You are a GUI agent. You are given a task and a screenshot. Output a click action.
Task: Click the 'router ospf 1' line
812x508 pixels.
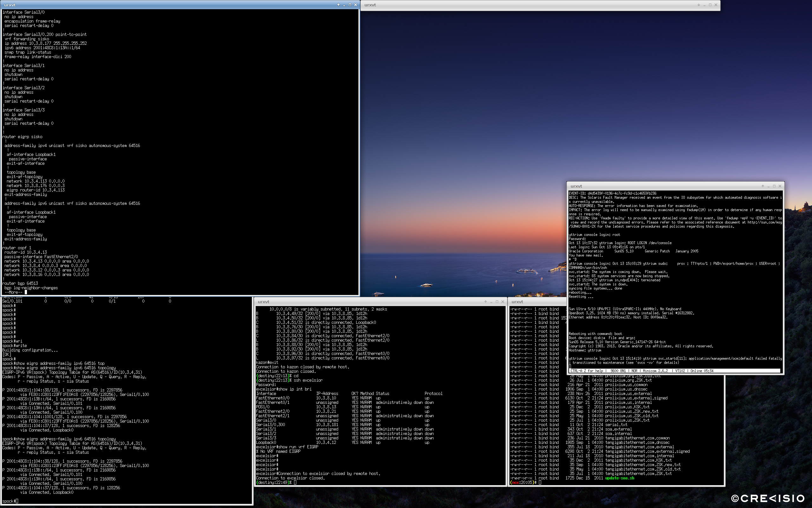point(16,248)
